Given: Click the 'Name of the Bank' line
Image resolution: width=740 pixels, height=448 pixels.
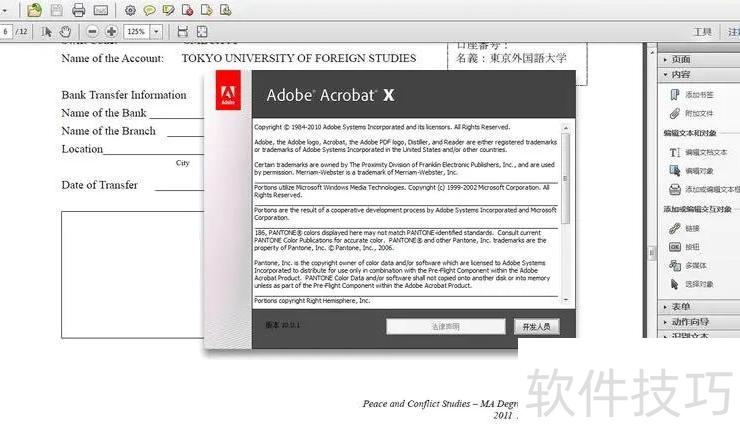Looking at the screenshot, I should point(104,113).
